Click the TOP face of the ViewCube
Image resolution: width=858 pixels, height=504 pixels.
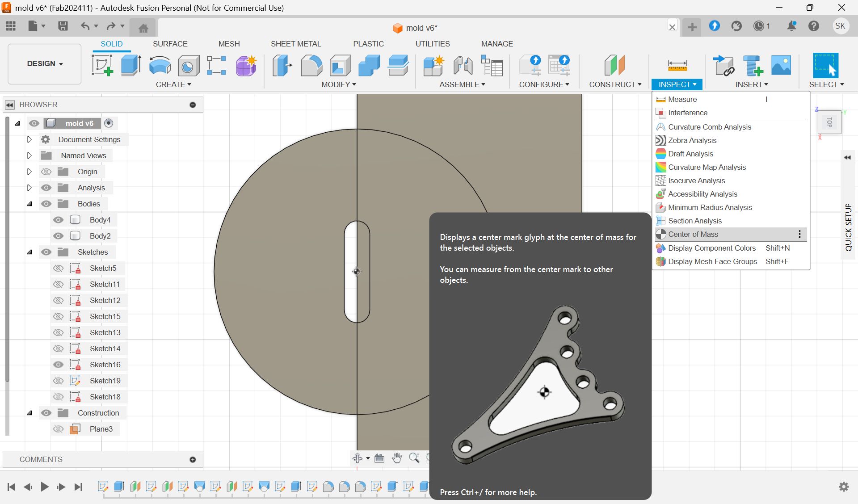coord(829,122)
